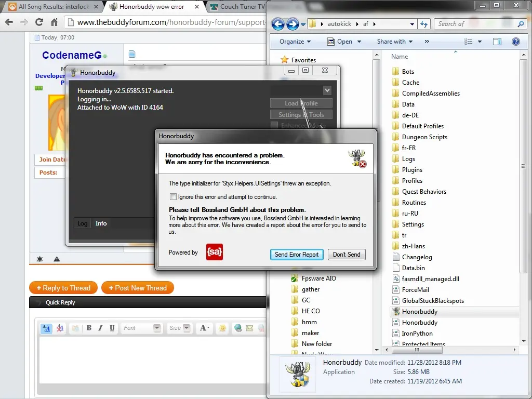
Task: Click the reputation star icon under post
Action: [x=39, y=259]
